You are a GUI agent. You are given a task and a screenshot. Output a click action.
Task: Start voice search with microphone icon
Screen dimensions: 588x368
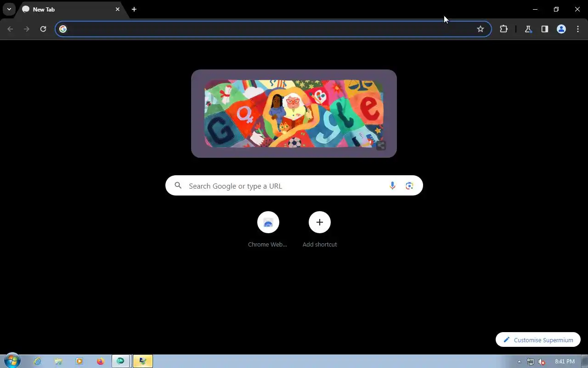(392, 185)
